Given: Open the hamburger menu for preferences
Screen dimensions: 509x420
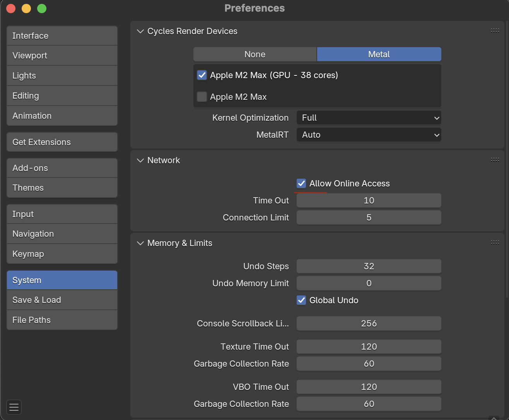Looking at the screenshot, I should (x=14, y=407).
